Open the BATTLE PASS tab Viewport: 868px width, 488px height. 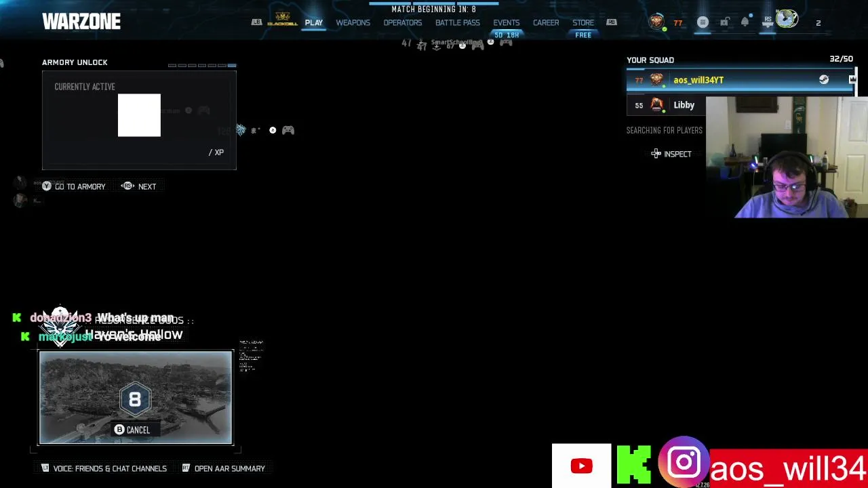tap(458, 23)
